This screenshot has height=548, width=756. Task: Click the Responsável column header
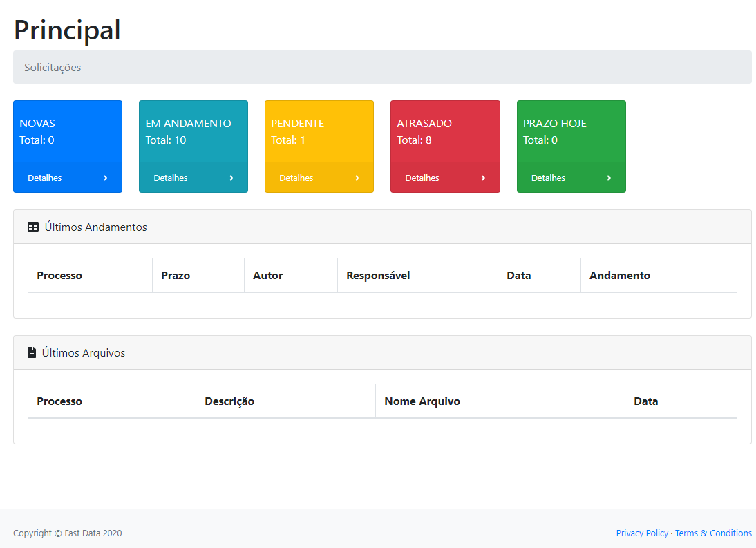[x=378, y=275]
